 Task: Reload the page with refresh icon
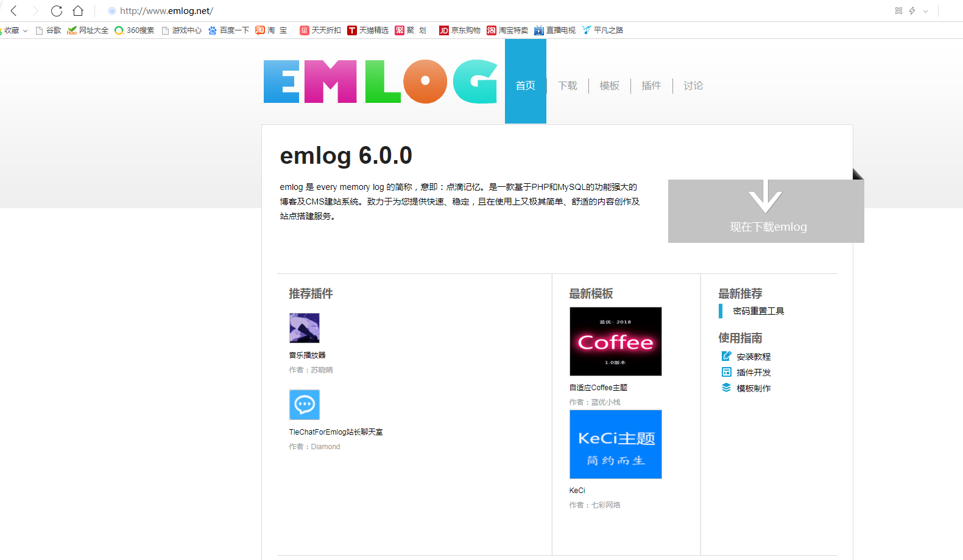[x=57, y=11]
